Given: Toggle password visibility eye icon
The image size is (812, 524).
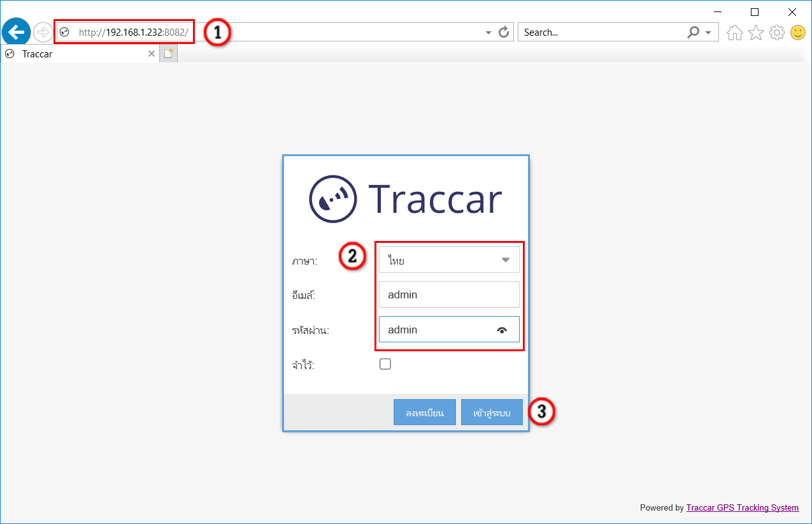Looking at the screenshot, I should pyautogui.click(x=502, y=330).
